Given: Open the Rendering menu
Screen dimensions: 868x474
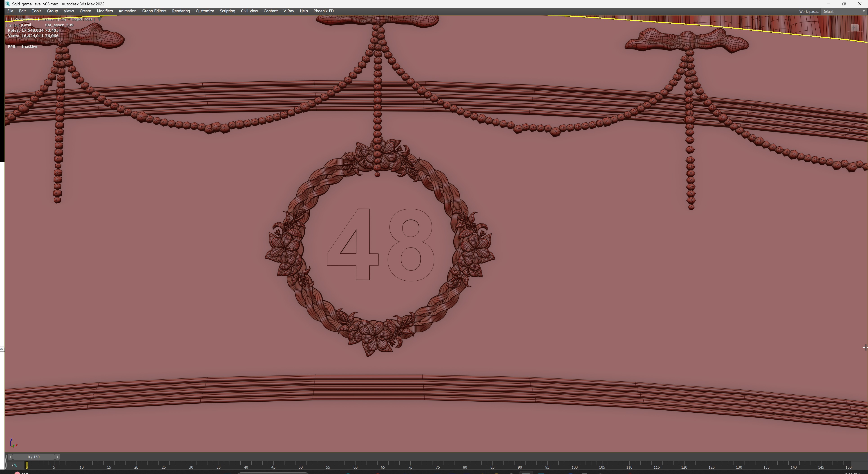Looking at the screenshot, I should tap(181, 11).
